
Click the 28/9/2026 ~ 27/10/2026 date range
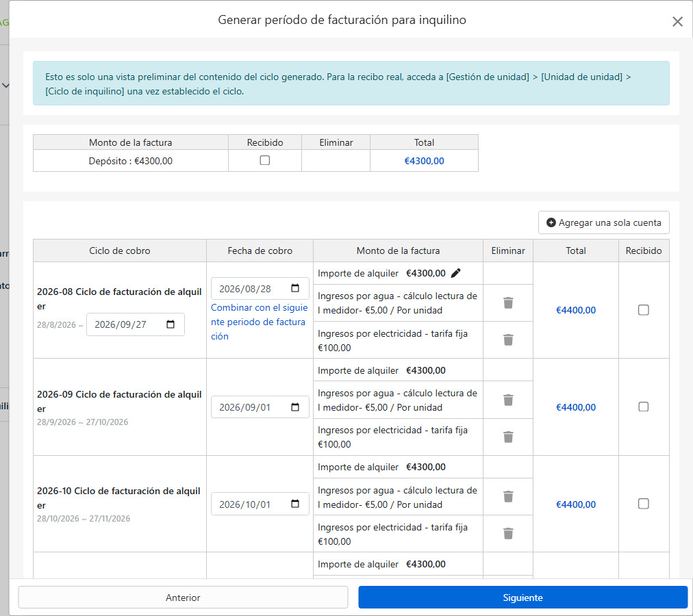[82, 422]
